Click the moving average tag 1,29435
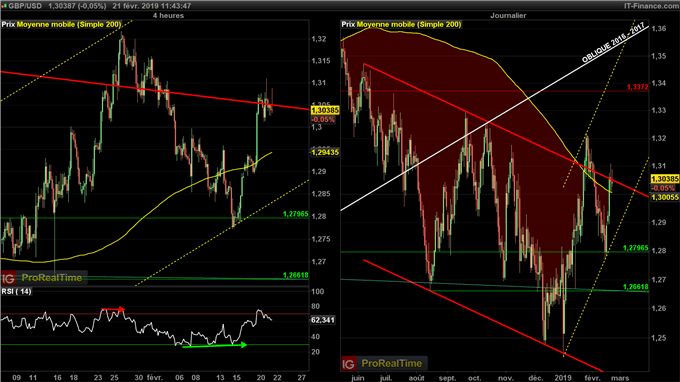Screen dimensions: 680x382 (325, 153)
